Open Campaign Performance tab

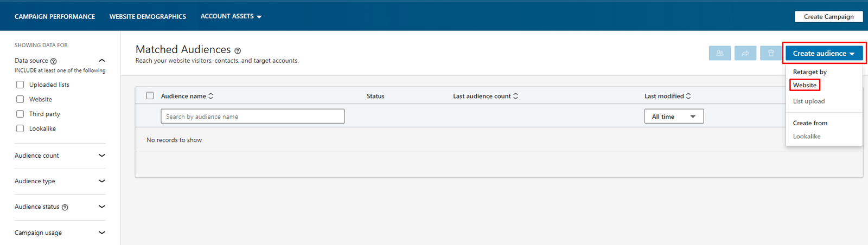(x=55, y=17)
